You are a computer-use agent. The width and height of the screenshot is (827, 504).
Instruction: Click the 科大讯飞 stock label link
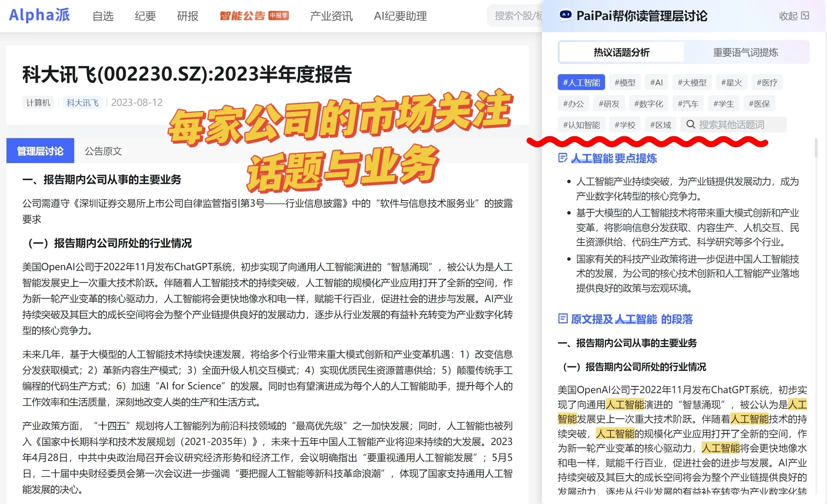click(82, 102)
